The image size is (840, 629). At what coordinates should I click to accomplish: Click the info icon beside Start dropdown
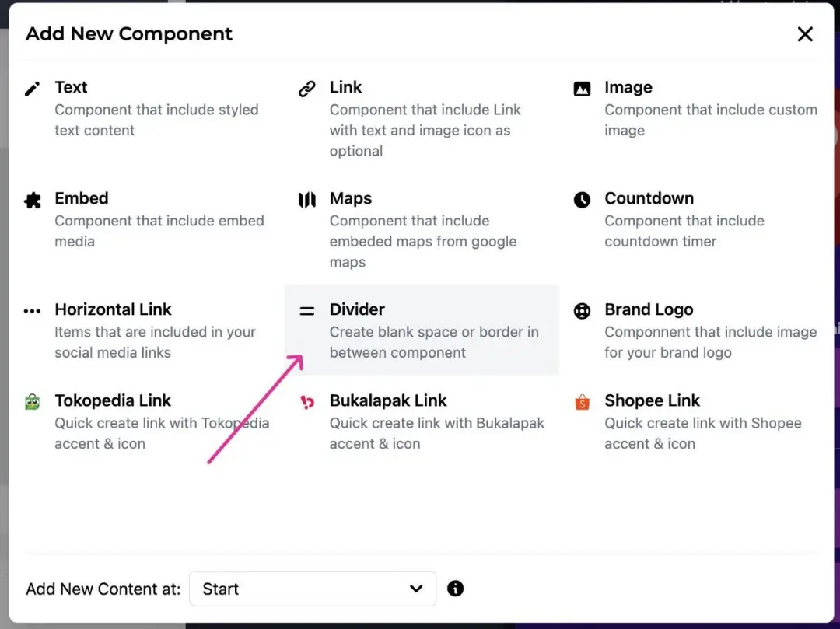coord(456,589)
